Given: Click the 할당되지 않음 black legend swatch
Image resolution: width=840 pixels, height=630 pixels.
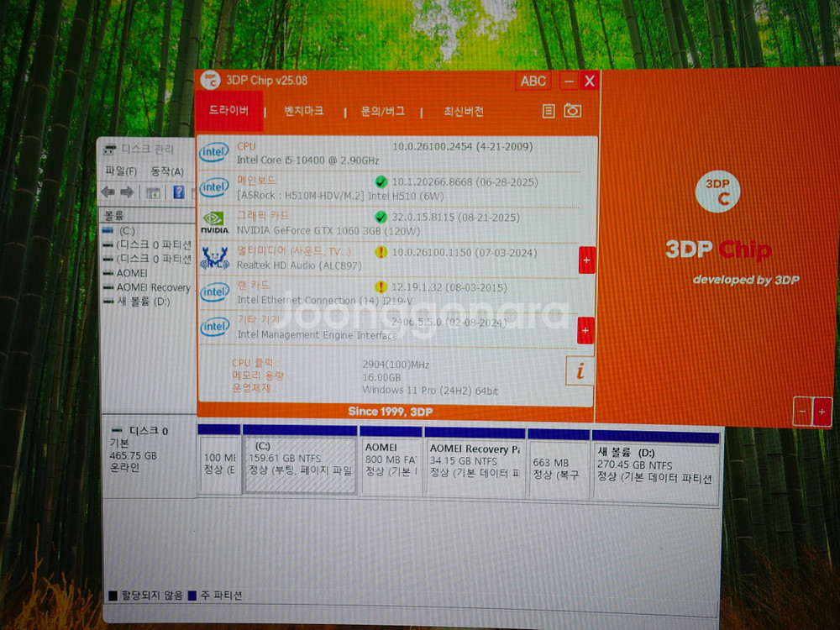Looking at the screenshot, I should pos(113,596).
